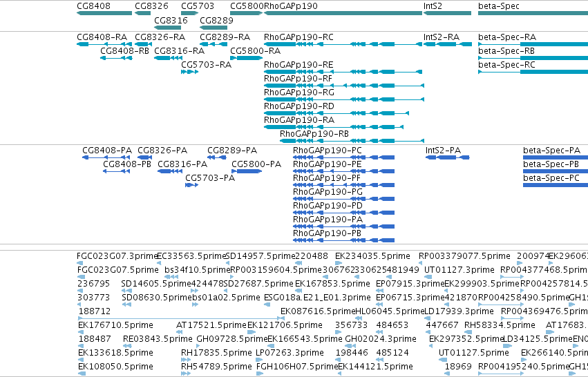Select protein RhoGAPp190-PC
The image size is (588, 377).
328,151
